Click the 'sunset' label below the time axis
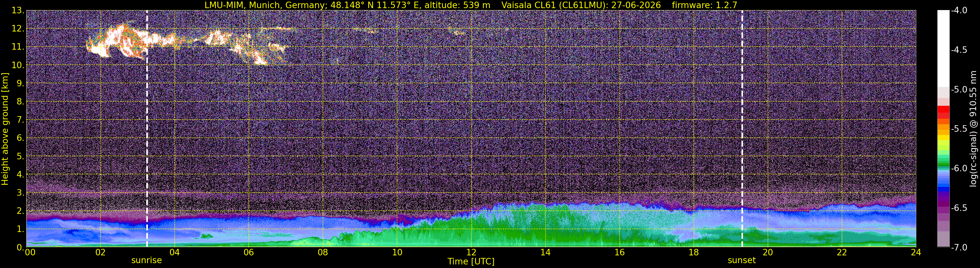Image resolution: width=980 pixels, height=268 pixels. tap(741, 261)
